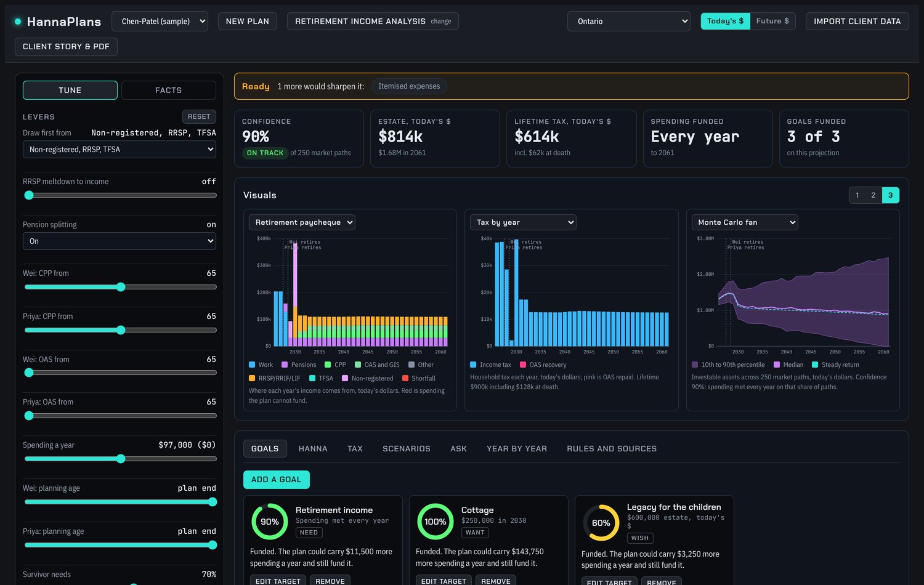This screenshot has width=924, height=585.
Task: Select visuals page 3
Action: click(x=890, y=195)
